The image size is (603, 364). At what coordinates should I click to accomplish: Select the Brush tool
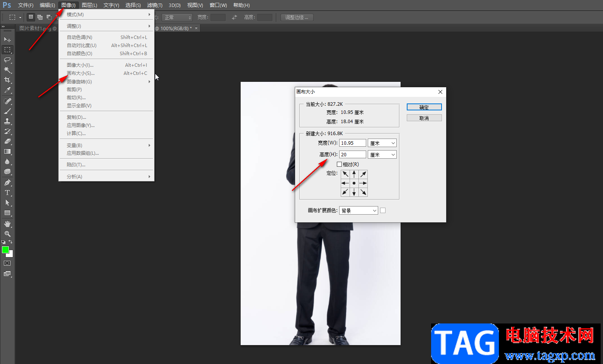(7, 111)
